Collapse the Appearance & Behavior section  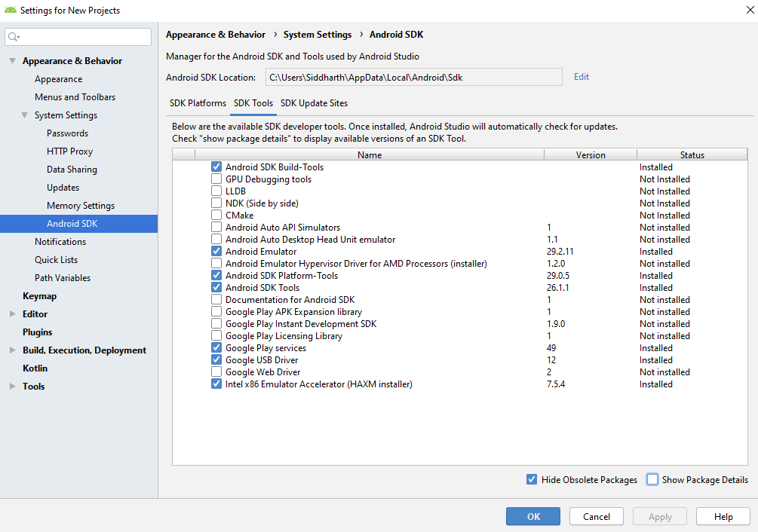click(12, 60)
